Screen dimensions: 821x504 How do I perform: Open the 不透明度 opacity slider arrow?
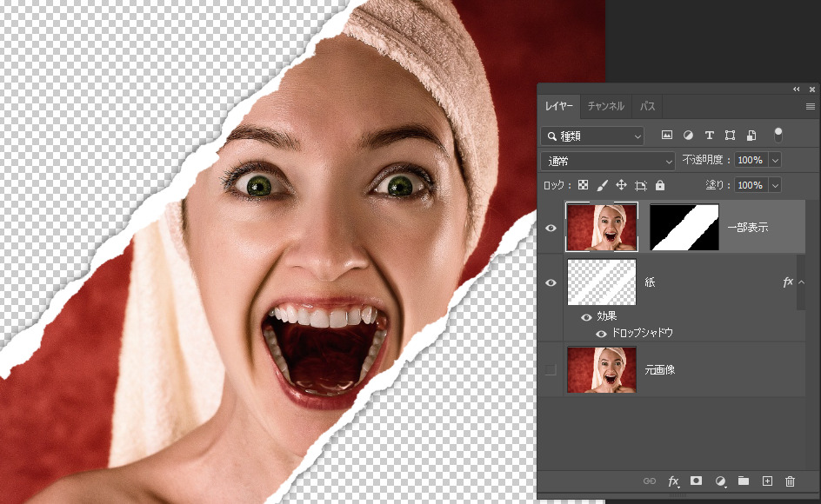coord(776,160)
